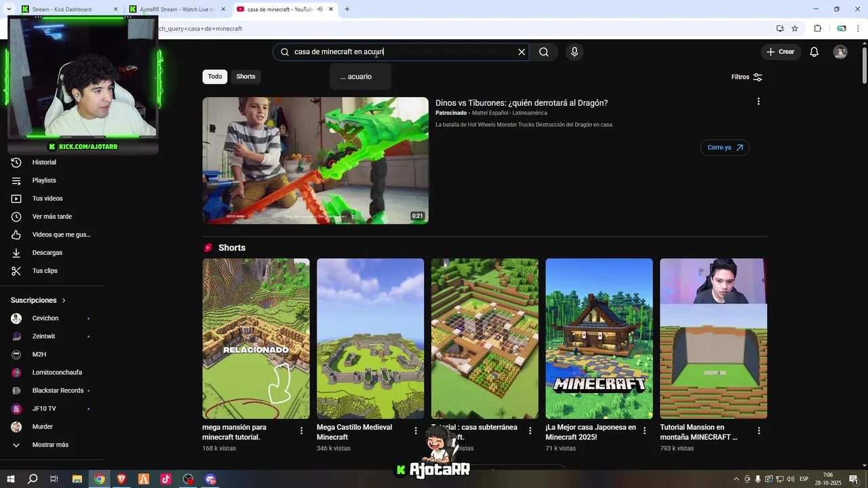Click install app icon in address bar
The width and height of the screenshot is (868, 488).
(780, 28)
